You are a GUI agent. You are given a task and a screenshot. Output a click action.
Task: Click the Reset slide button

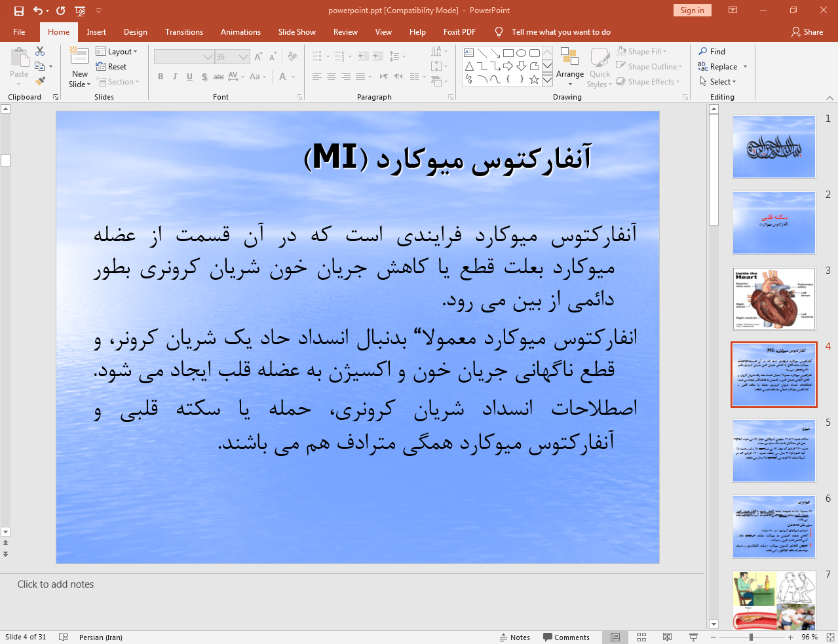pyautogui.click(x=111, y=66)
